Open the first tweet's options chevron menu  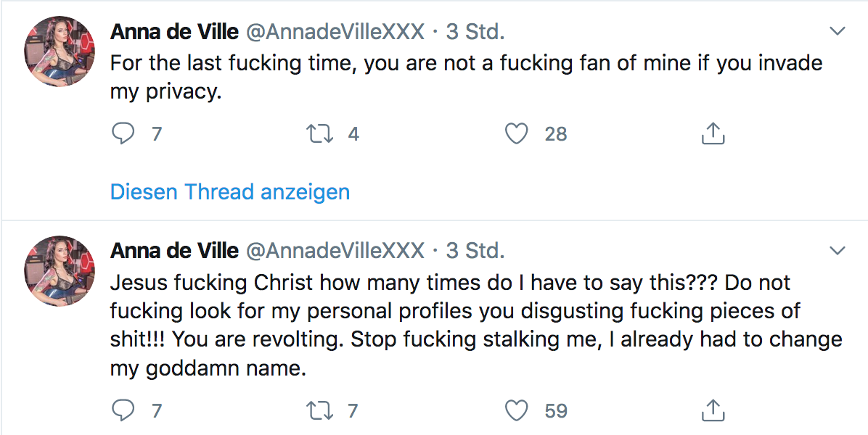click(838, 32)
